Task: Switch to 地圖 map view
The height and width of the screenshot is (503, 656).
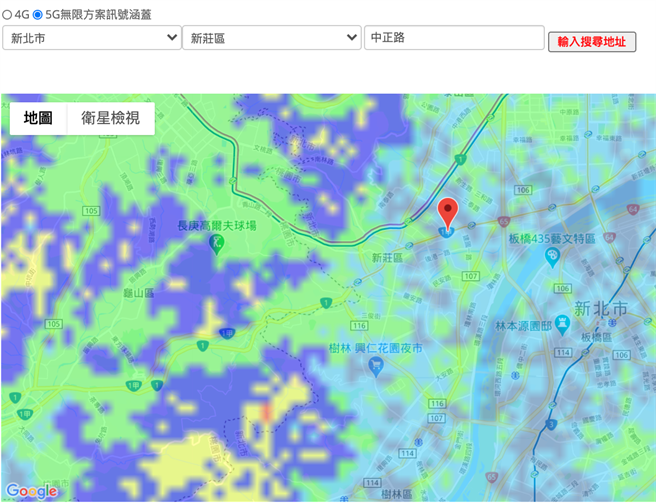Action: point(38,118)
